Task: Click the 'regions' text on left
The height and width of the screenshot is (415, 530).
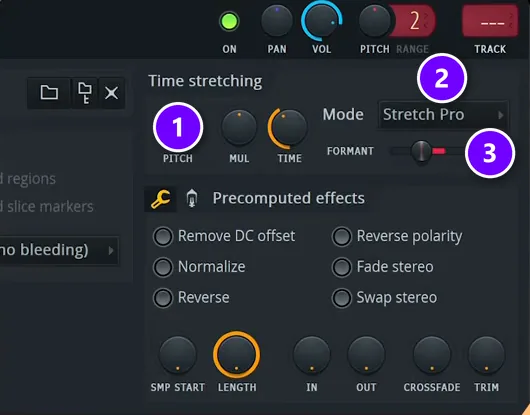Action: [x=31, y=179]
